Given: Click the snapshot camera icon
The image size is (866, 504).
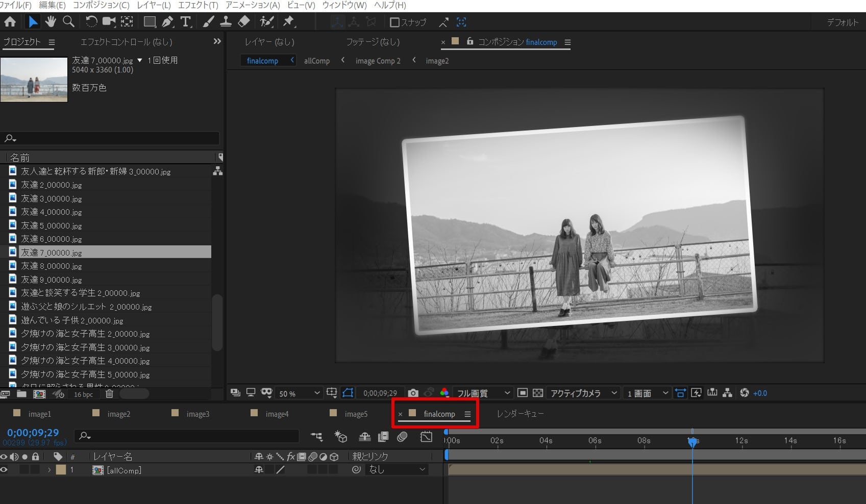Looking at the screenshot, I should coord(413,393).
